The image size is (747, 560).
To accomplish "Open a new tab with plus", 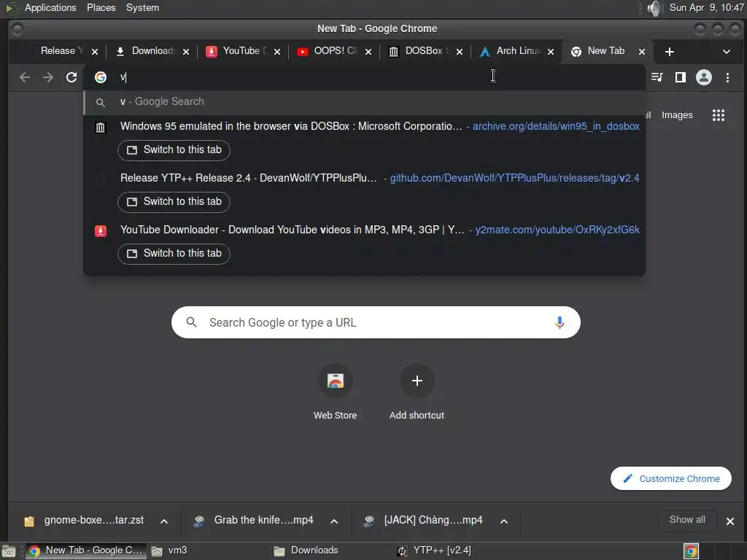I will click(670, 52).
